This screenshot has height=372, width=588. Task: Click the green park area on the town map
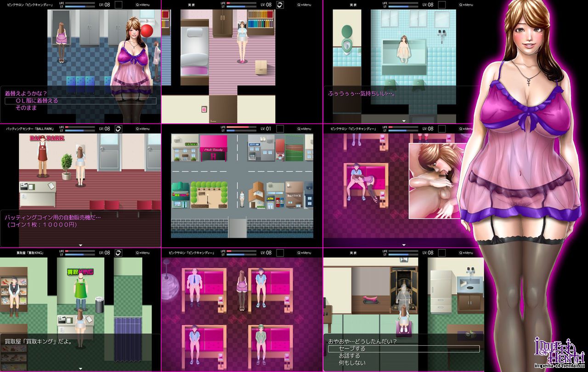click(x=209, y=195)
